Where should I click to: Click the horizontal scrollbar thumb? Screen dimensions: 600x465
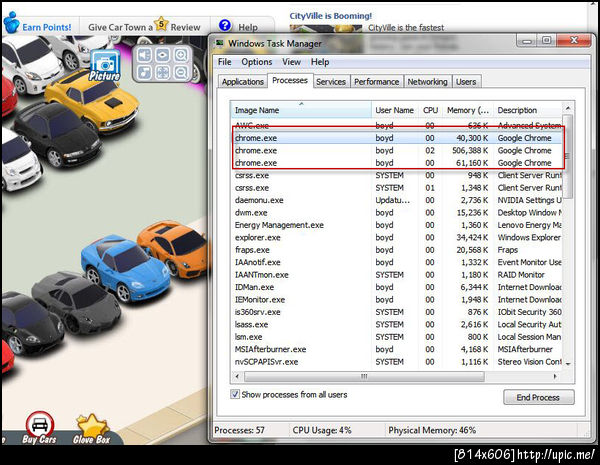(364, 377)
